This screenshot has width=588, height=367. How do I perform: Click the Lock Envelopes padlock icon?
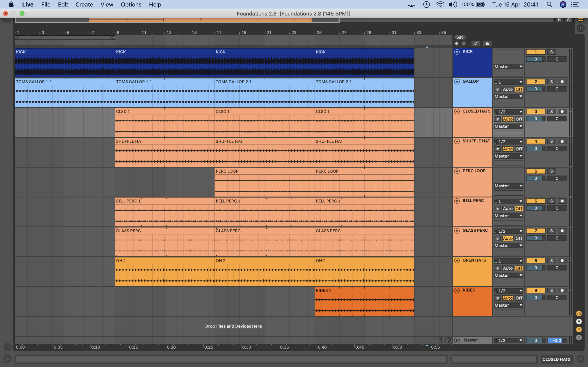[x=487, y=43]
